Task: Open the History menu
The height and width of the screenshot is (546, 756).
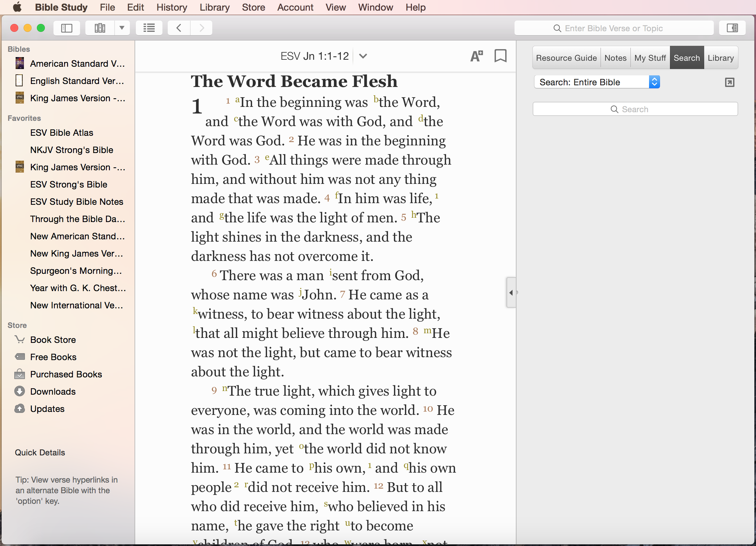Action: point(172,7)
